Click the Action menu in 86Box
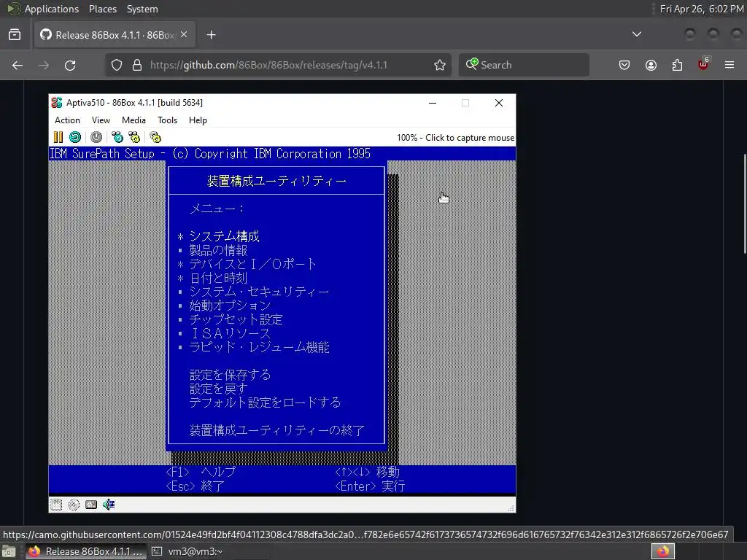The width and height of the screenshot is (747, 560). tap(67, 120)
